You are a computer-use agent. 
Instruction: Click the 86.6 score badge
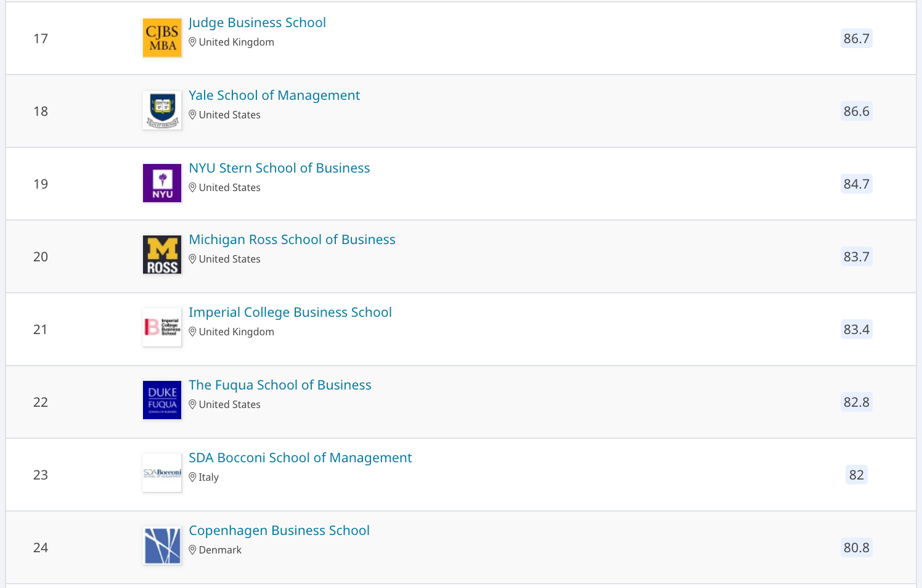[x=857, y=111]
